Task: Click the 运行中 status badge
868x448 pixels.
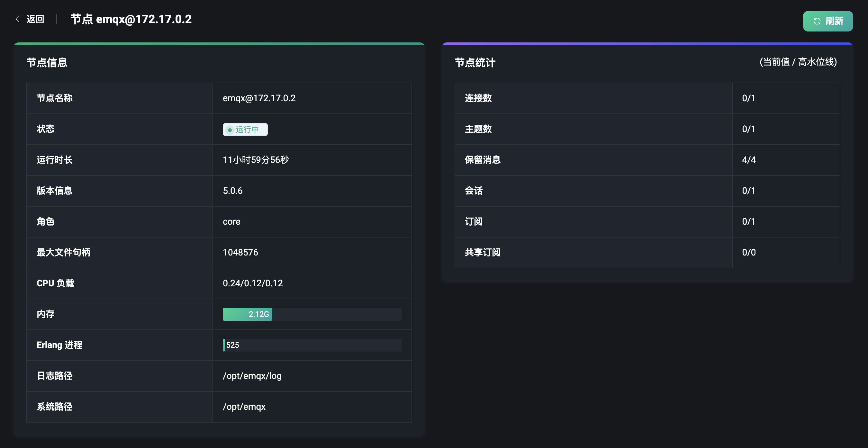Action: click(x=245, y=129)
